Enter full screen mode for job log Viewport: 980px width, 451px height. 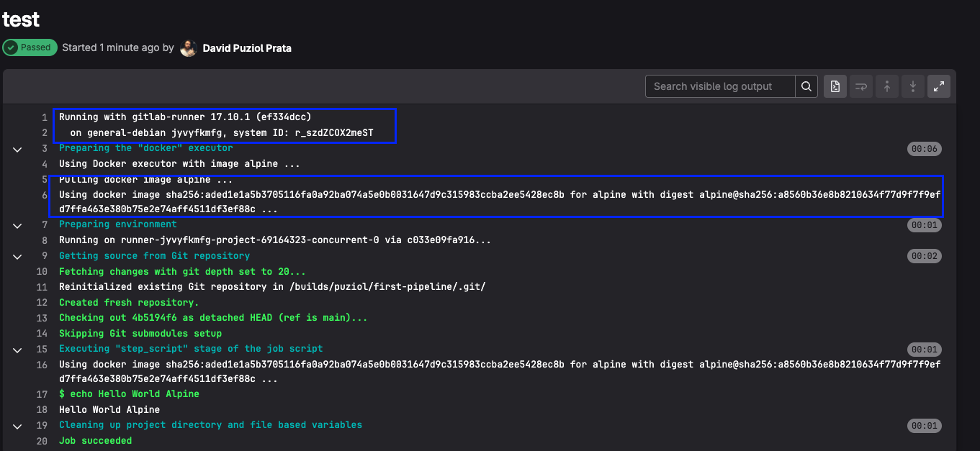point(939,86)
